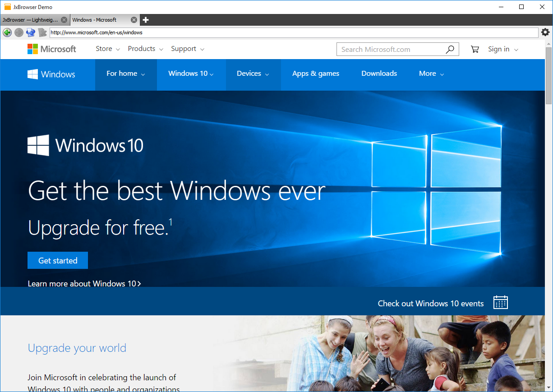Select the Windows - Microsoft tab
The image size is (553, 392).
tap(105, 20)
